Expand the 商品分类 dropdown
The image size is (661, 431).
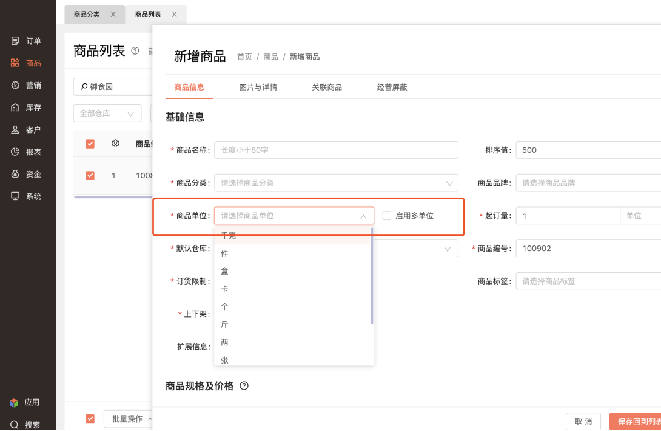coord(448,183)
